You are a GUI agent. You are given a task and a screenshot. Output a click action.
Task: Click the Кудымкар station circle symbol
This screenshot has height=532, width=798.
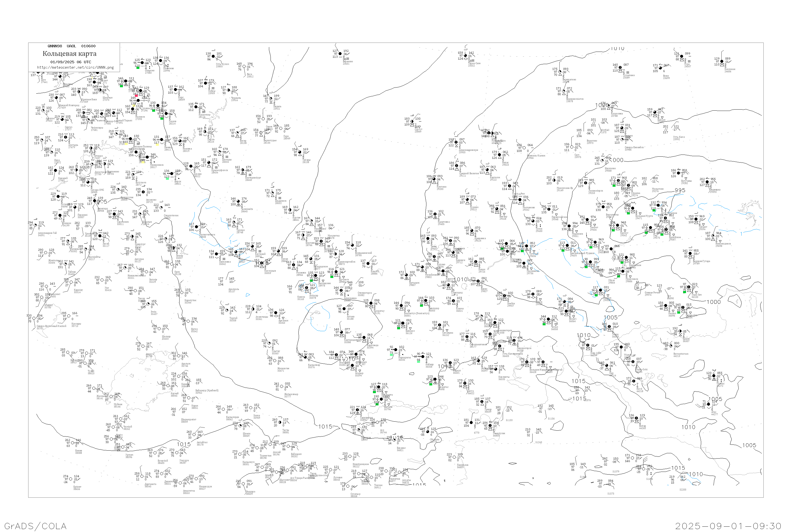[x=196, y=107]
